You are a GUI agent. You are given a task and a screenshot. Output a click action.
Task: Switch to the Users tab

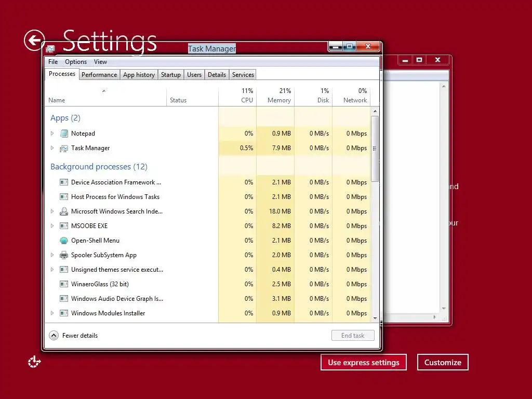[x=194, y=75]
